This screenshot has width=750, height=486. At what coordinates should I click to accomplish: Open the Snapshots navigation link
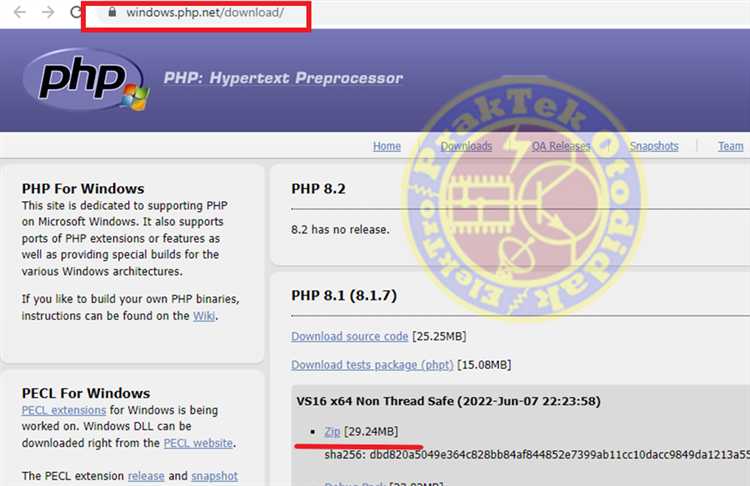point(654,146)
